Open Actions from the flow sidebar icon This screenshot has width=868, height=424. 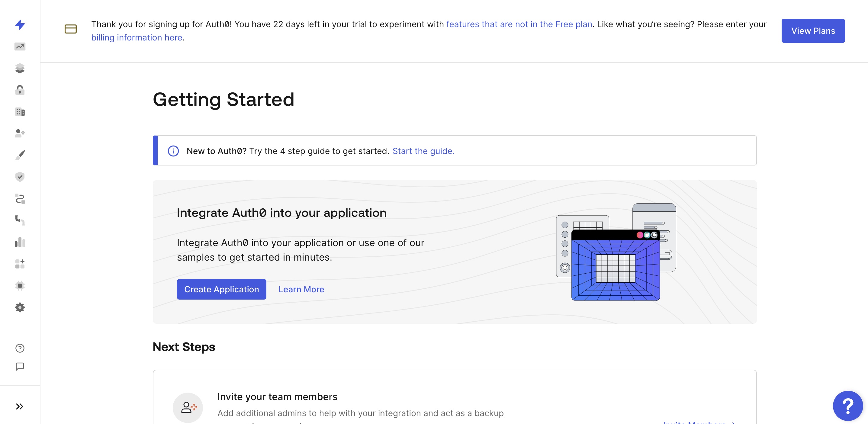(x=20, y=198)
